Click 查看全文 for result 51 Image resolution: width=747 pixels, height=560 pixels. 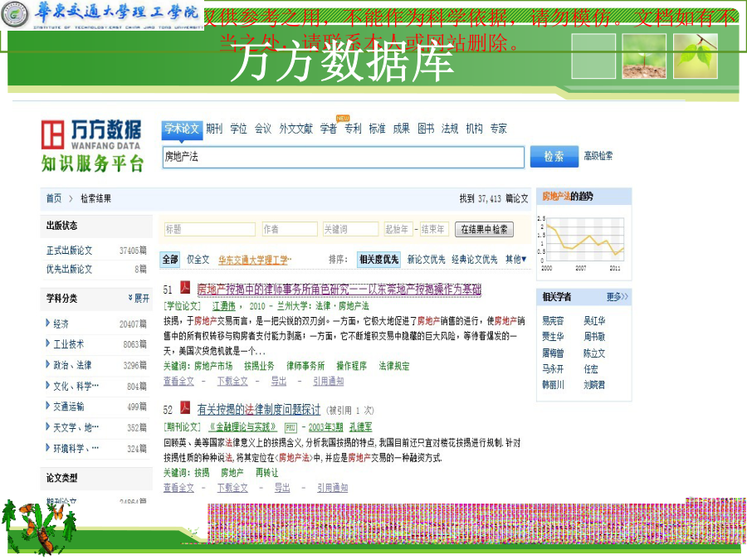coord(178,381)
